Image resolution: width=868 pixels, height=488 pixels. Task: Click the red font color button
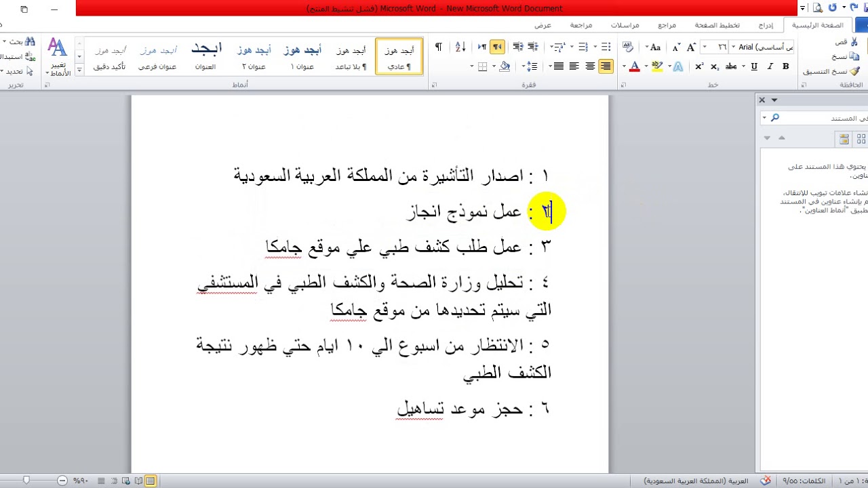point(635,66)
